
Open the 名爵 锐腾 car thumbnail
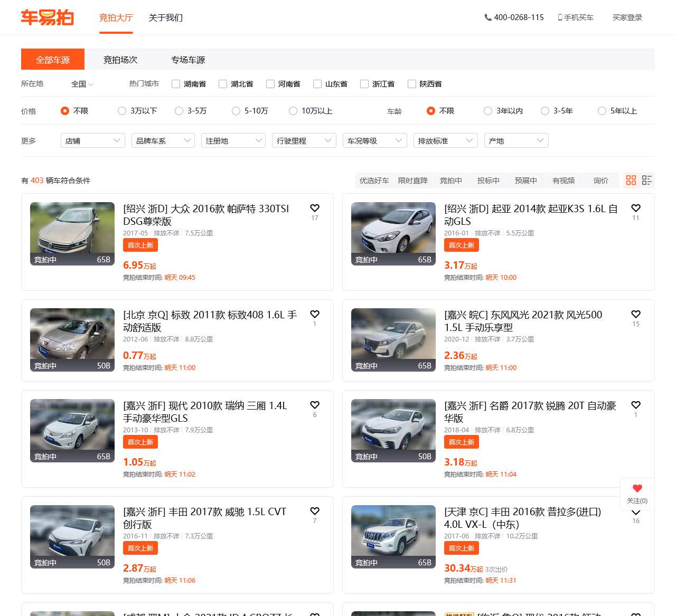(x=393, y=431)
